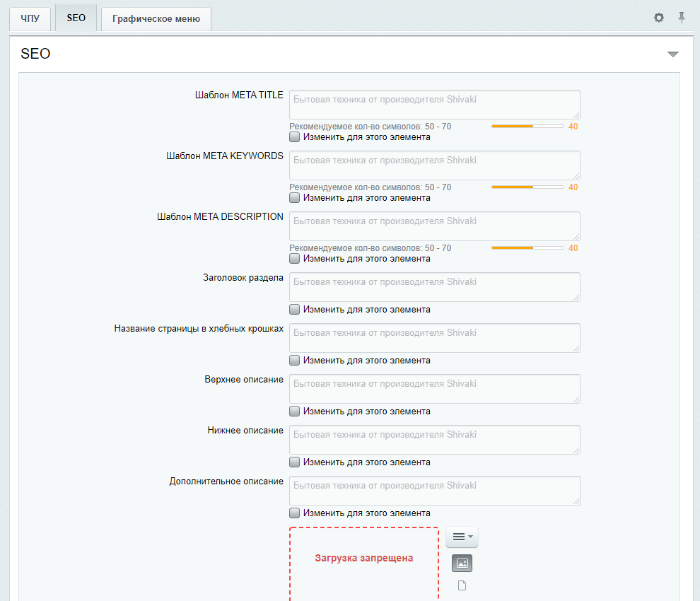Click the Загрузка запрещена upload area
Viewport: 700px width, 601px height.
(364, 564)
